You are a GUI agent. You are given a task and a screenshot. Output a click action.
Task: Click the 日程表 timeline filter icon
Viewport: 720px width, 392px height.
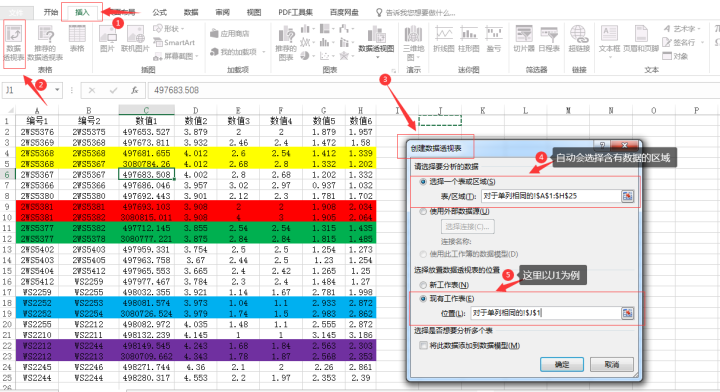[x=549, y=39]
